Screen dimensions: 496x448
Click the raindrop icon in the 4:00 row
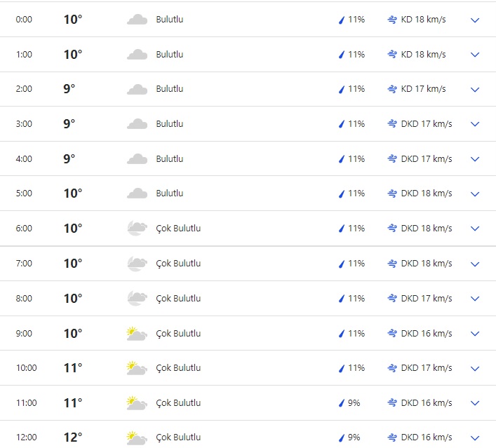[342, 159]
